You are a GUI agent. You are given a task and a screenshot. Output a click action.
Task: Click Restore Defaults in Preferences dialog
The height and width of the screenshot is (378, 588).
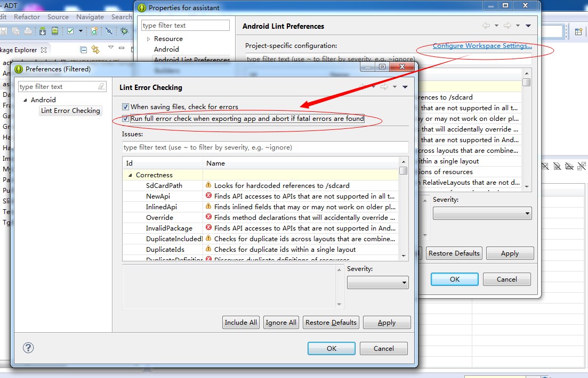click(331, 323)
